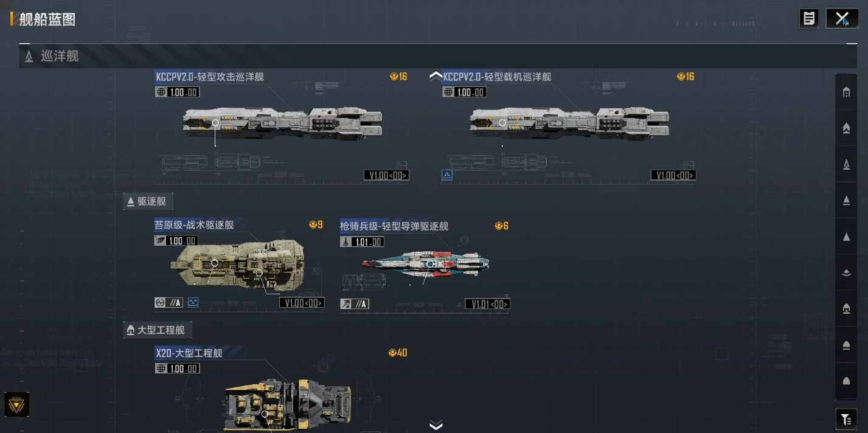Screen dimensions: 868x433
Task: Open KCCPV2.0-轻型攻击巡洋舰 blueprint
Action: (210, 77)
